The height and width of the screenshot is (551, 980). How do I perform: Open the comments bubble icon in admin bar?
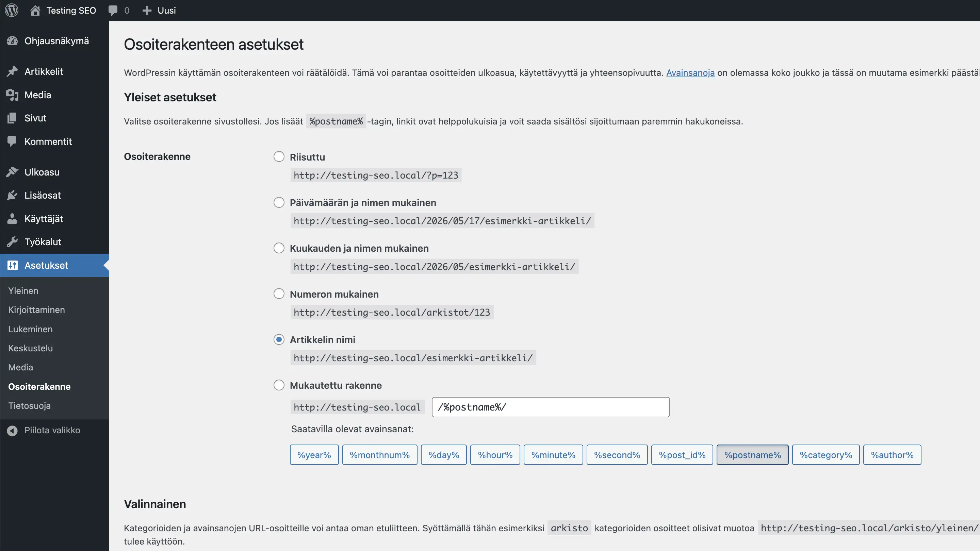tap(113, 11)
